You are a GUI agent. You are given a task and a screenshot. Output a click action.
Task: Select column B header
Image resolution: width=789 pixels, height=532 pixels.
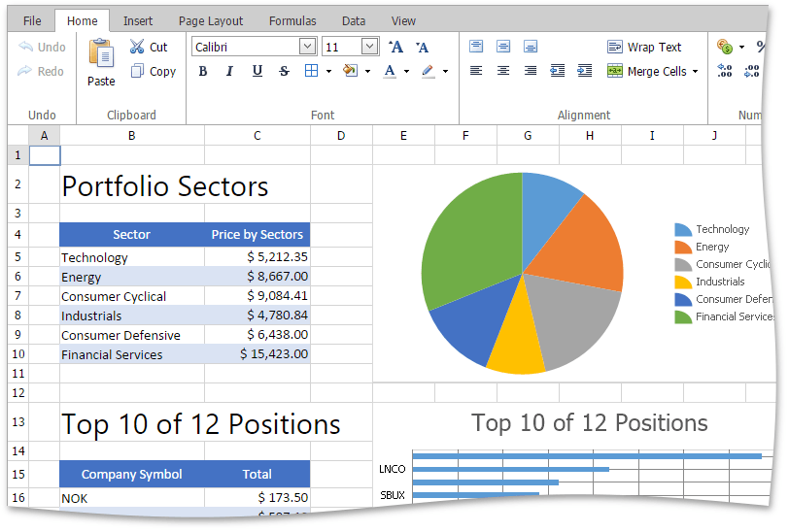(x=132, y=136)
